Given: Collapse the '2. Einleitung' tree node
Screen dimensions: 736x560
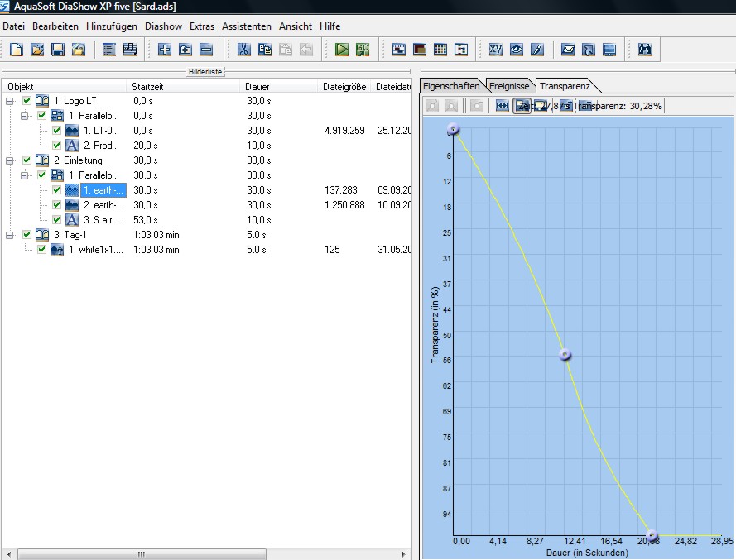Looking at the screenshot, I should (10, 160).
